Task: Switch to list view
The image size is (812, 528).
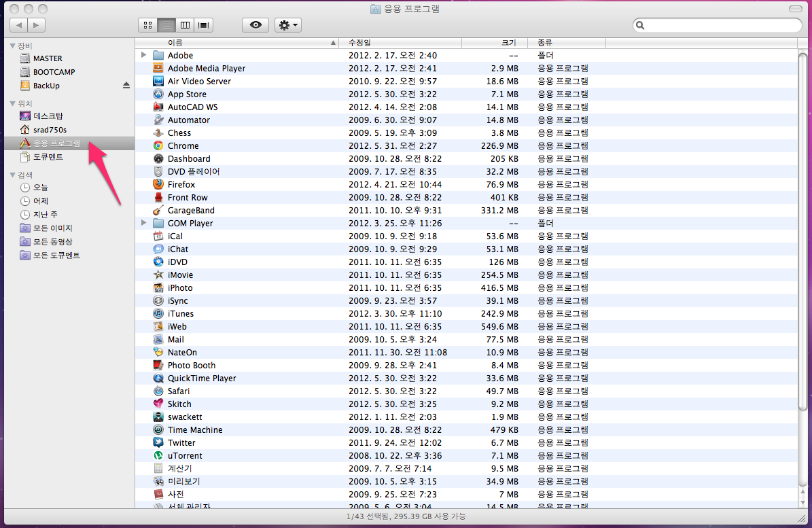Action: (x=166, y=25)
